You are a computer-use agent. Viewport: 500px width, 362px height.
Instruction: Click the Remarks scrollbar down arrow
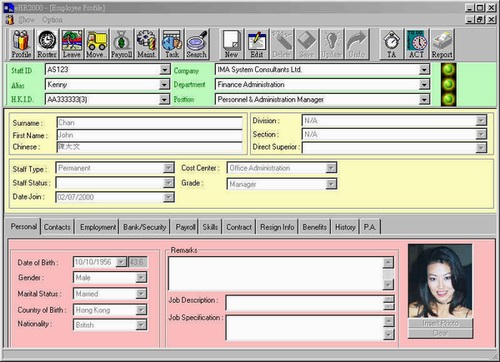click(x=388, y=284)
